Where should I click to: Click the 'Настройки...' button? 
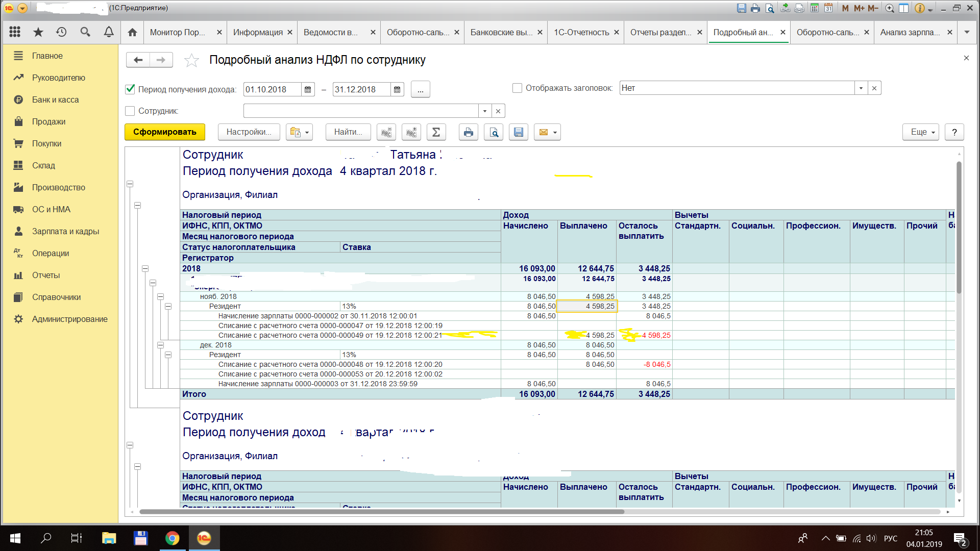click(249, 132)
